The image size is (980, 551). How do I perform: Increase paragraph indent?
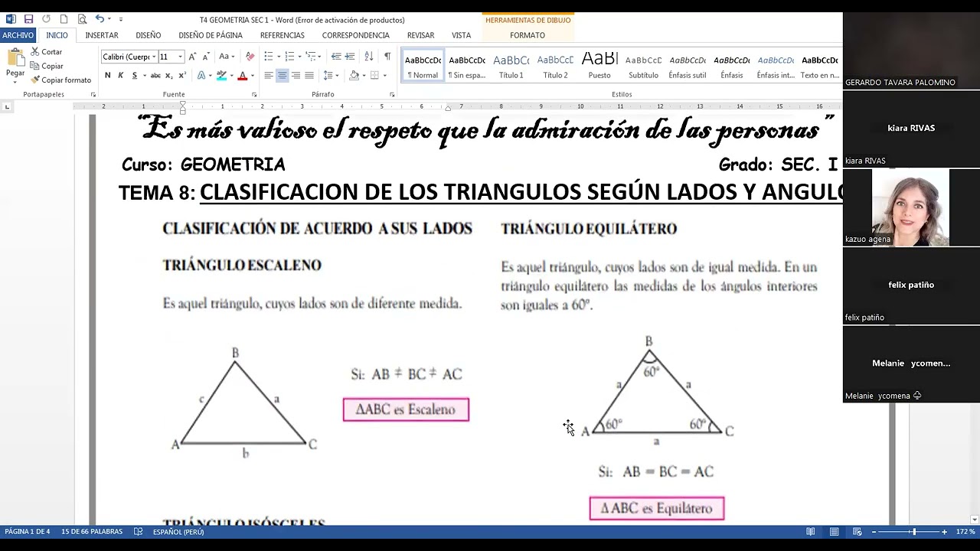[x=350, y=57]
